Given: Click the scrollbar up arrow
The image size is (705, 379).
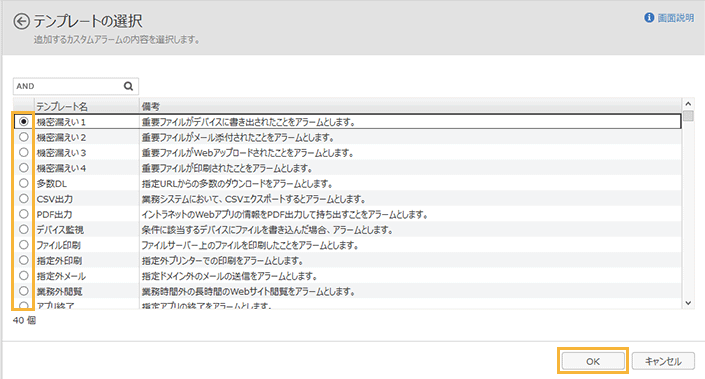Looking at the screenshot, I should (x=688, y=103).
